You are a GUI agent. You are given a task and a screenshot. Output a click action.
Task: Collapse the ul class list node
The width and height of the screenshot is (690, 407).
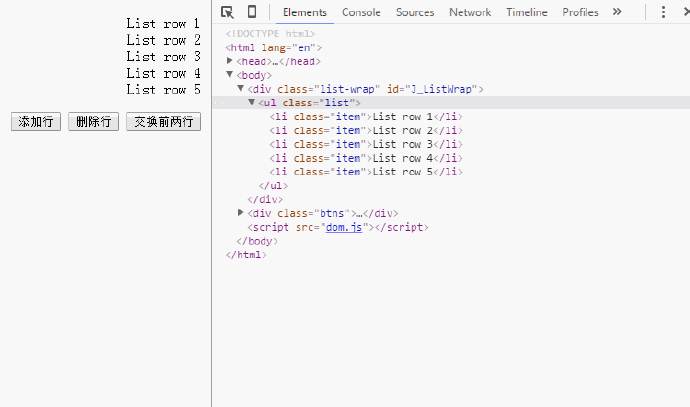click(252, 102)
